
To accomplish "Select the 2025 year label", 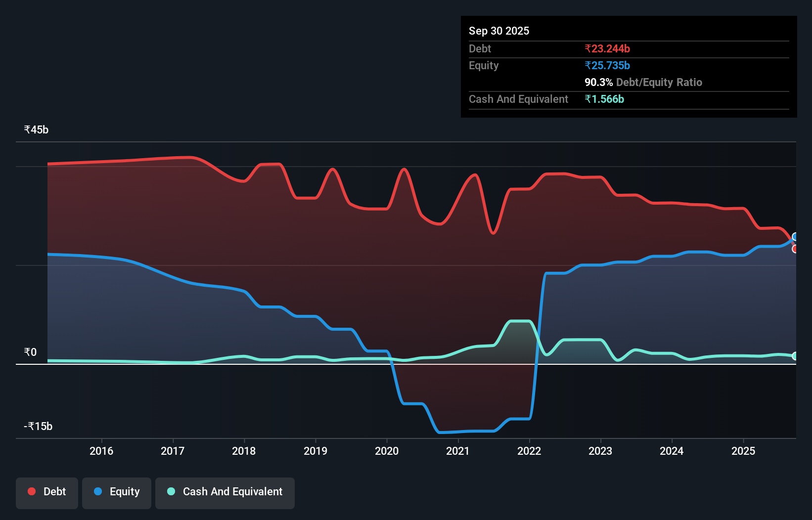I will tap(743, 450).
